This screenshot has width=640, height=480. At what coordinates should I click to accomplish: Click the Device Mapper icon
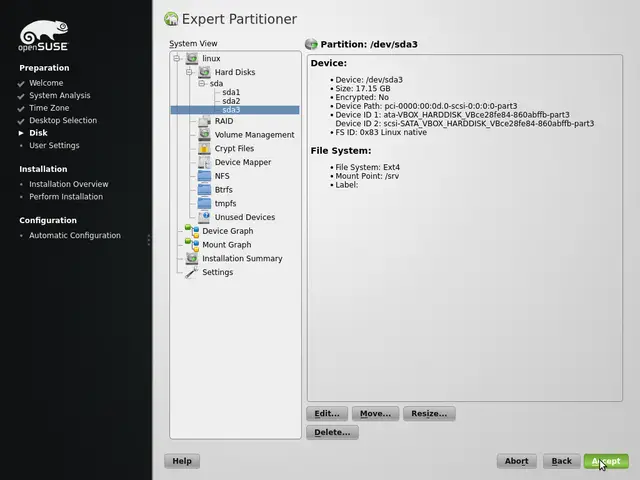(x=204, y=162)
